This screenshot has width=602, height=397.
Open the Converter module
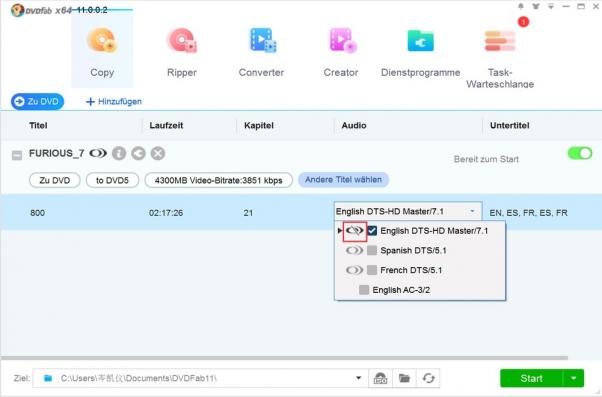coord(261,52)
